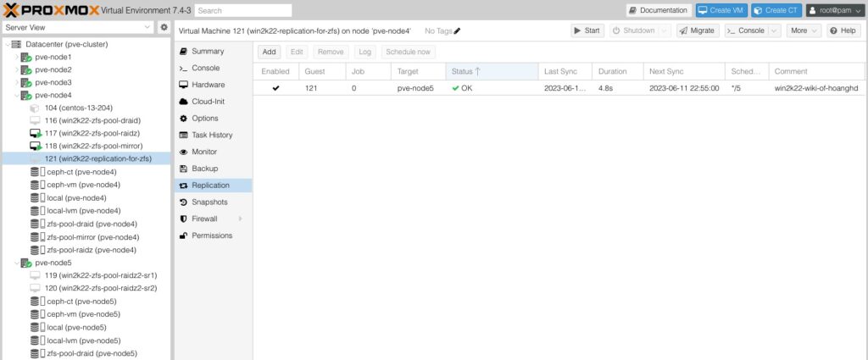This screenshot has width=868, height=360.
Task: Sort by the Status column header
Action: click(x=492, y=71)
